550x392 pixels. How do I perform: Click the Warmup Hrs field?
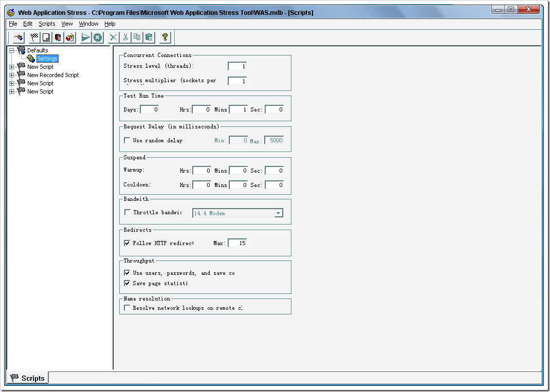click(x=201, y=171)
